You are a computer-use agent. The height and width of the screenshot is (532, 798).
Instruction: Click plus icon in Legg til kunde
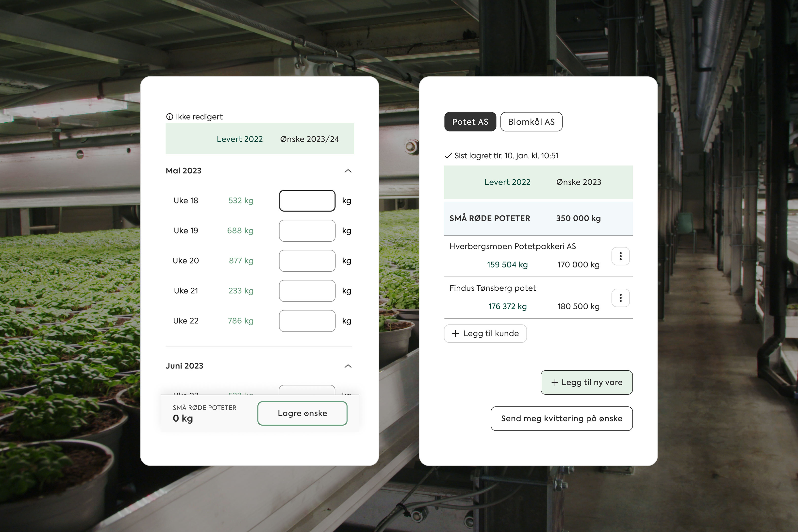click(456, 333)
